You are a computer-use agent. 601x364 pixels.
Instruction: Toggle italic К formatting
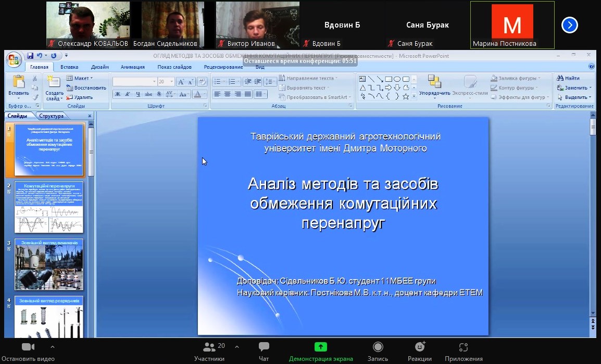point(128,94)
